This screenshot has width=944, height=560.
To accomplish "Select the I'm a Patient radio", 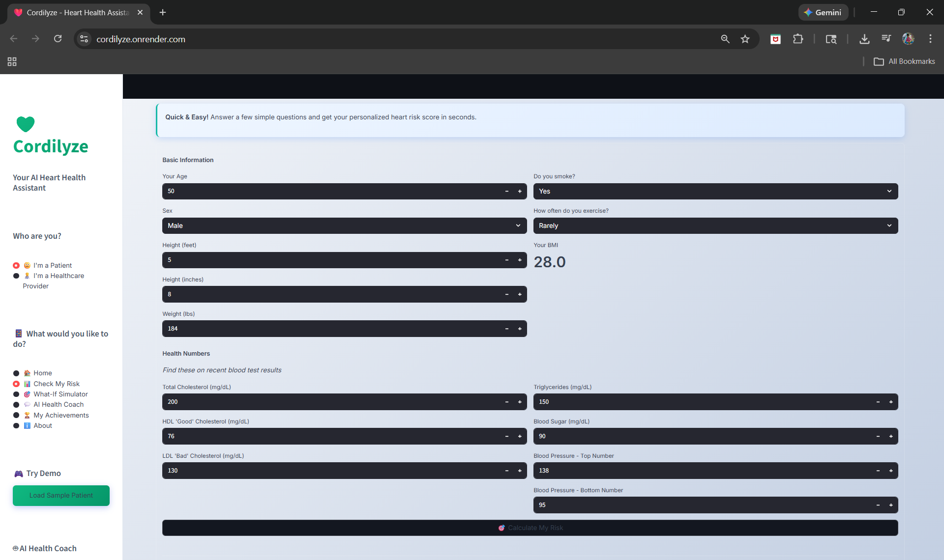I will (16, 266).
